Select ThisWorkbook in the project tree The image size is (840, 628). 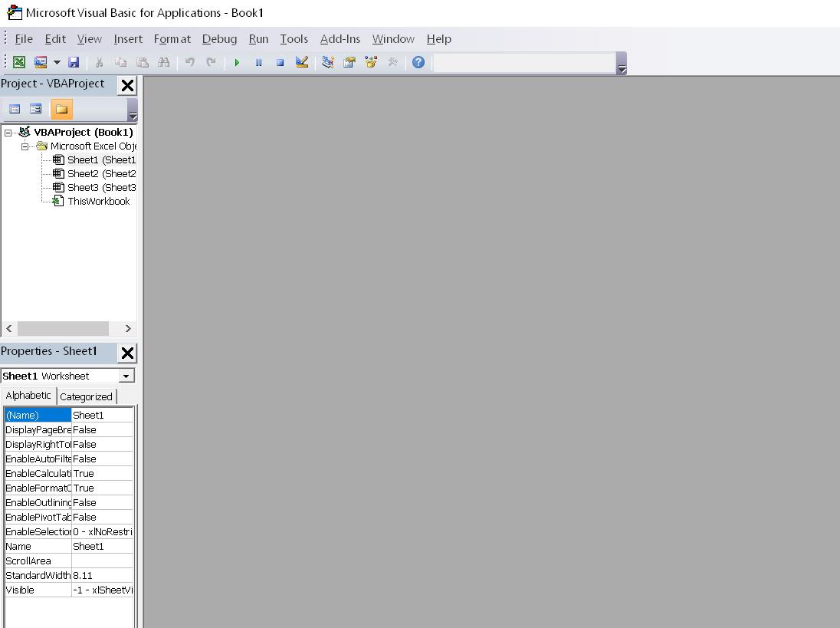[x=99, y=201]
